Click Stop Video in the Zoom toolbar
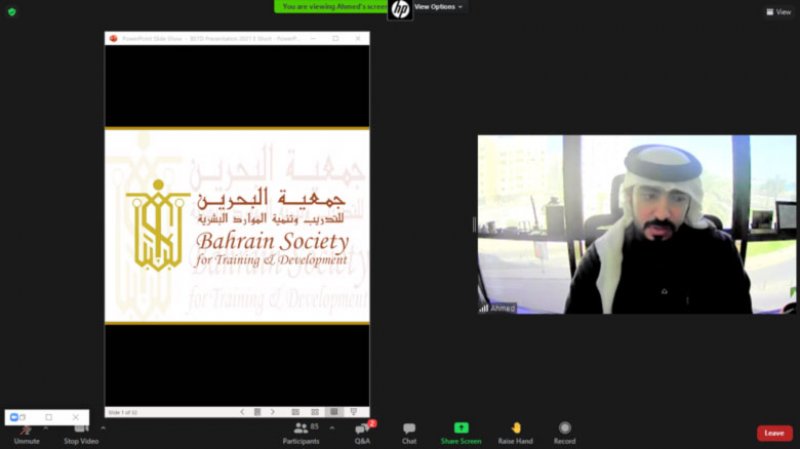 tap(81, 435)
